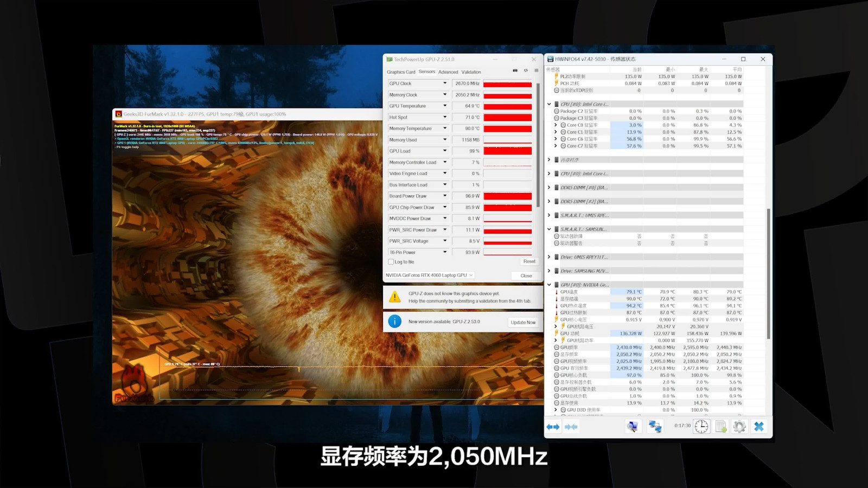Click the blue info icon in GPU-Z update notice
868x488 pixels.
(x=395, y=322)
